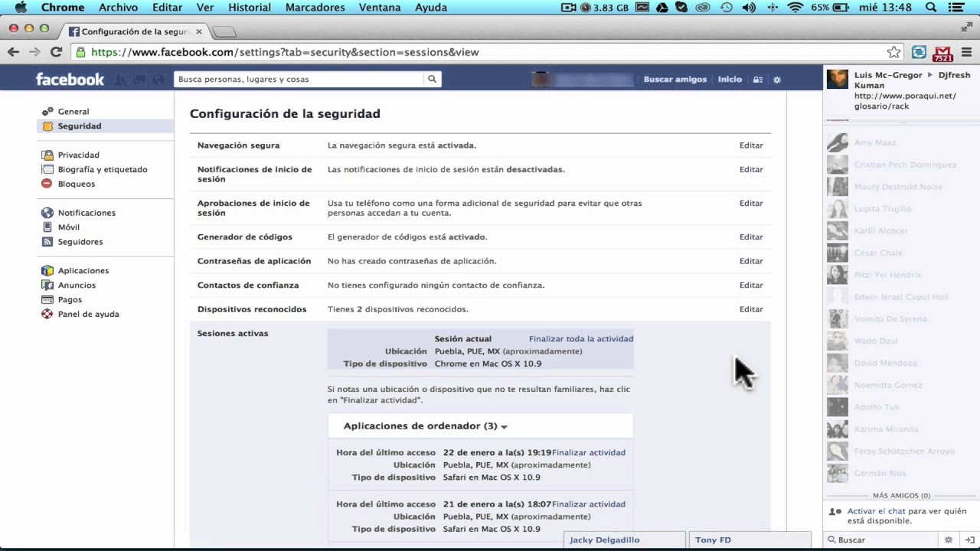The height and width of the screenshot is (551, 980).
Task: Open the Seguidores feed icon
Action: [x=47, y=243]
